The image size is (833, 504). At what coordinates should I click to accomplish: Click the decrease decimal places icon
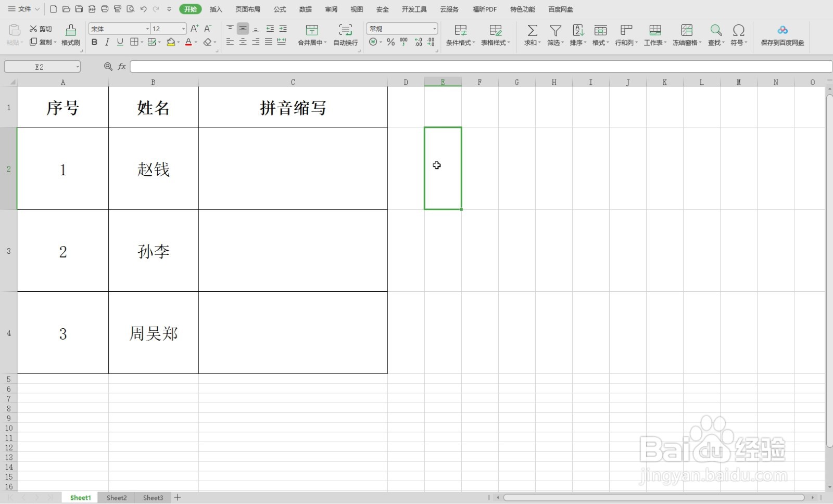pyautogui.click(x=431, y=42)
